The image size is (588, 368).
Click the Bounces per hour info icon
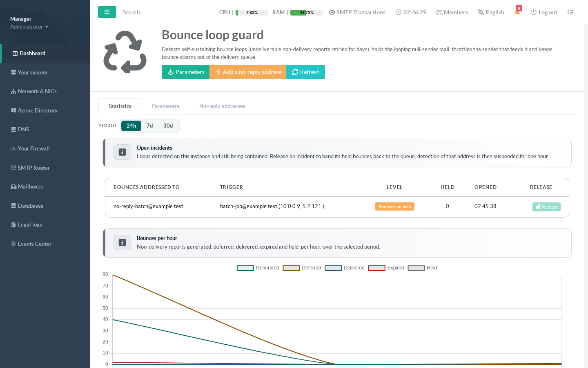point(122,242)
